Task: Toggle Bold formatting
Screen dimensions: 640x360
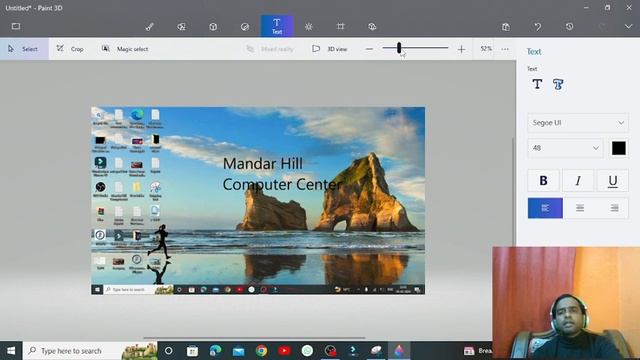Action: 543,180
